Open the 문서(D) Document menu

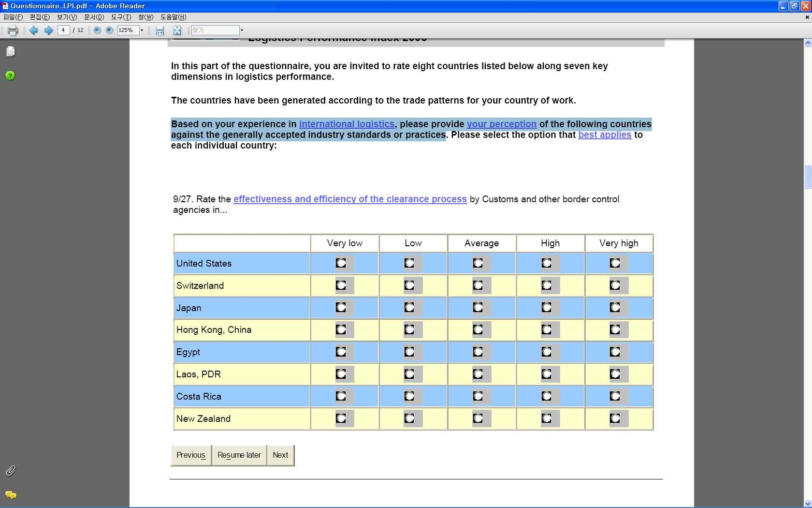(94, 17)
